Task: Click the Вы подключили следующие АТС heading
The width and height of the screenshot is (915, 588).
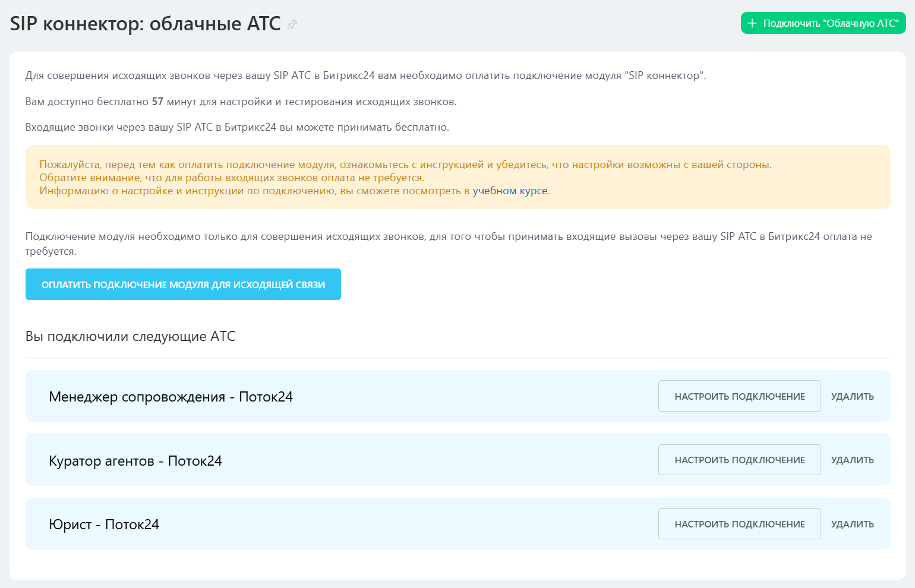Action: click(131, 336)
